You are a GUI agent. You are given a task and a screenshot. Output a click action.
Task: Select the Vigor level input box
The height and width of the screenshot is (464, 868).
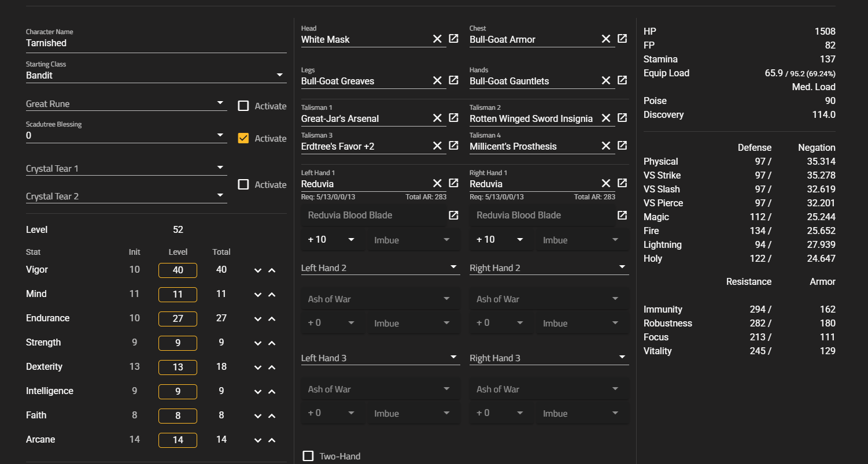(x=178, y=270)
